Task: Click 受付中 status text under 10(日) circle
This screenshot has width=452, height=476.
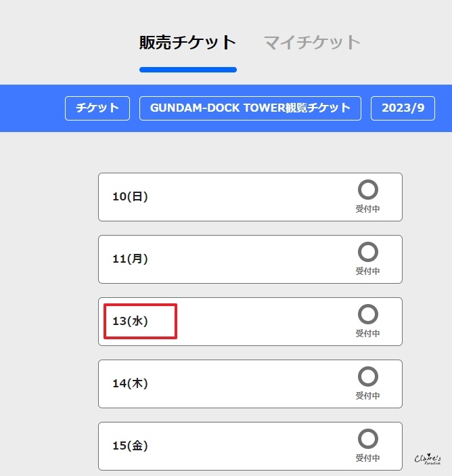Action: click(x=367, y=209)
